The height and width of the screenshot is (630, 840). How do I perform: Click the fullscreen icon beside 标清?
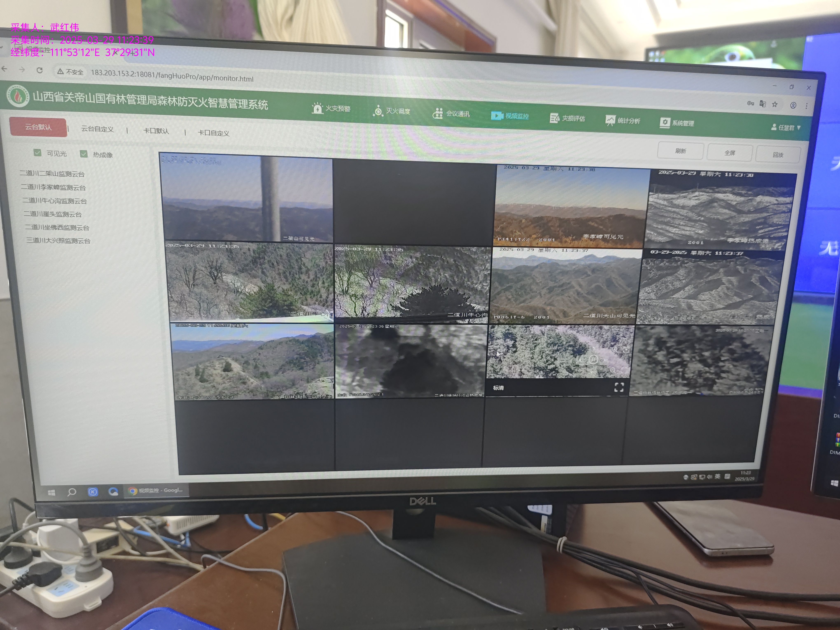click(619, 387)
